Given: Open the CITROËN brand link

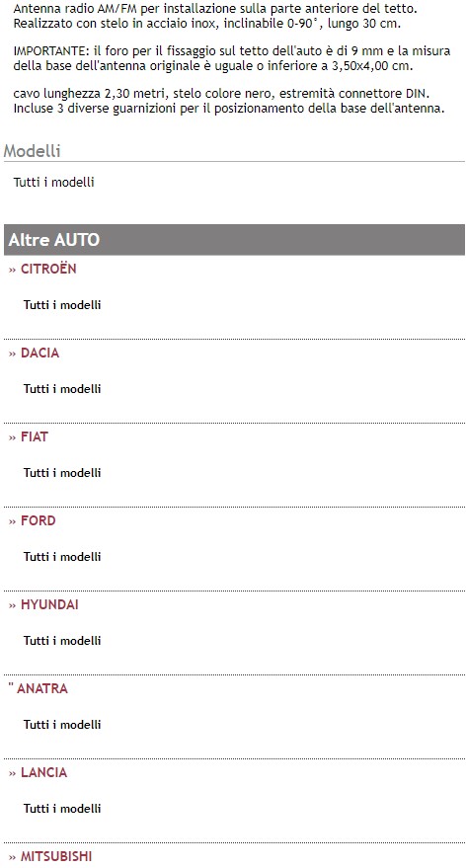Looking at the screenshot, I should tap(48, 269).
